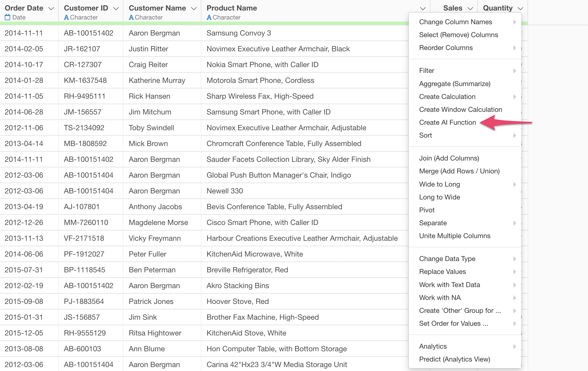Image resolution: width=588 pixels, height=371 pixels.
Task: Choose Select (Remove) Columns
Action: [458, 35]
